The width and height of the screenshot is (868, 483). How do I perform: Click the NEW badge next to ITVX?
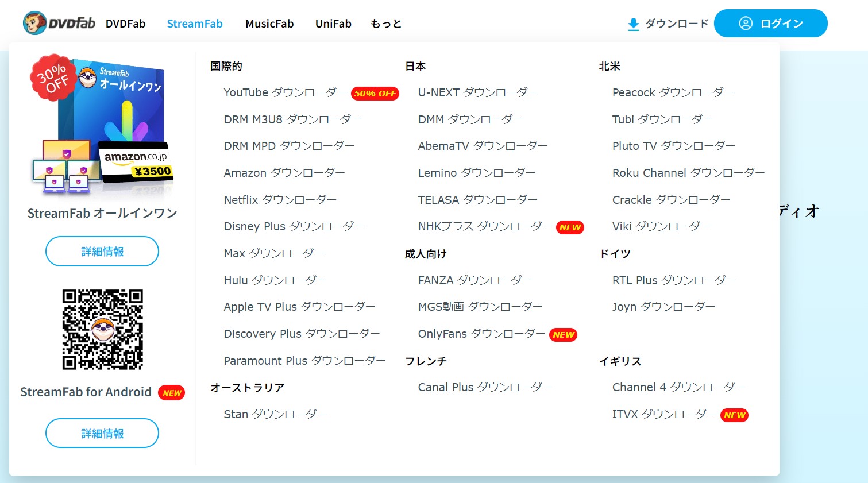(x=735, y=415)
